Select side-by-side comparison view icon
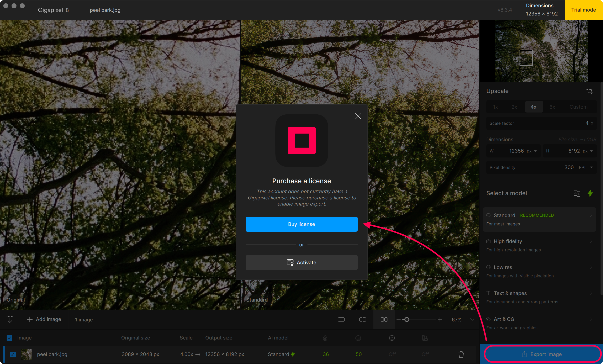Viewport: 603px width, 364px height. pos(384,319)
